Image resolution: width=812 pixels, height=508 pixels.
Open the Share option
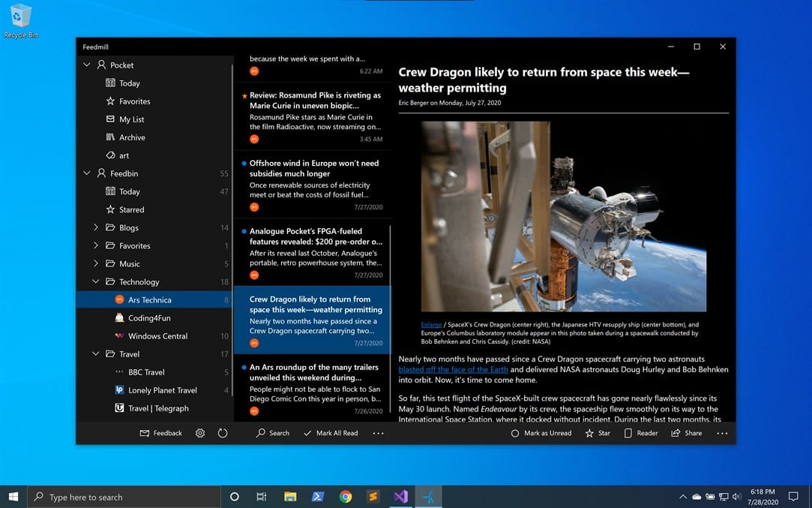pos(686,433)
